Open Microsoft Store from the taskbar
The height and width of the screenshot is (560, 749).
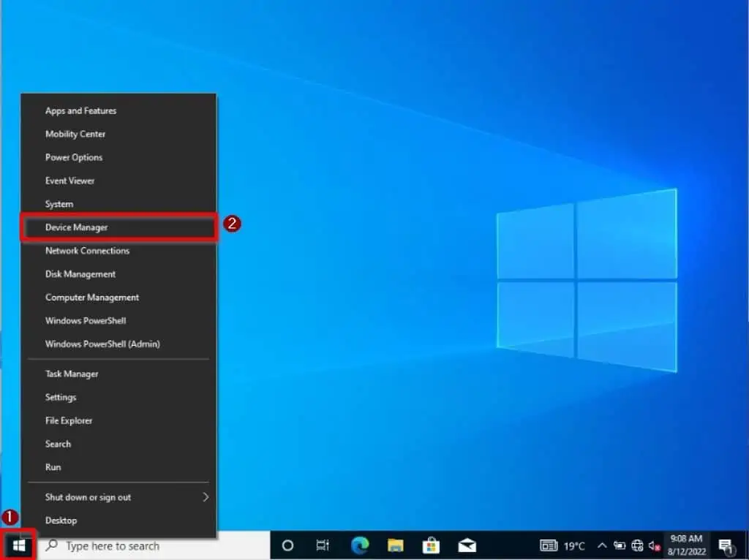coord(431,545)
